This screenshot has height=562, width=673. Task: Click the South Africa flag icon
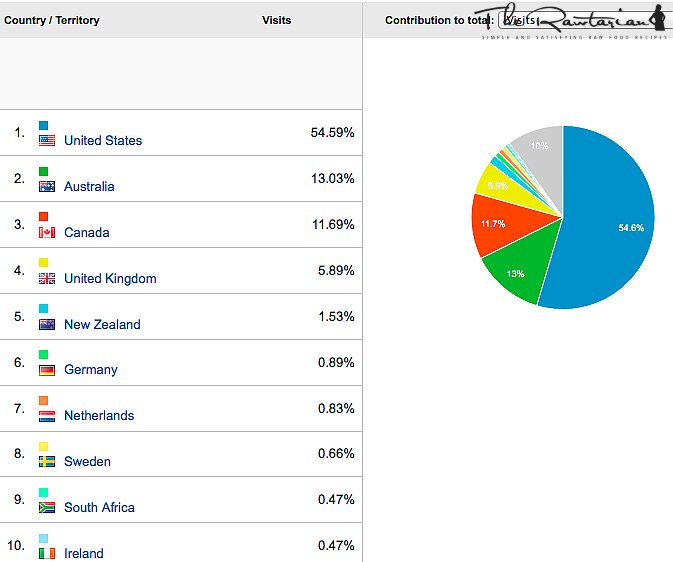[x=47, y=508]
